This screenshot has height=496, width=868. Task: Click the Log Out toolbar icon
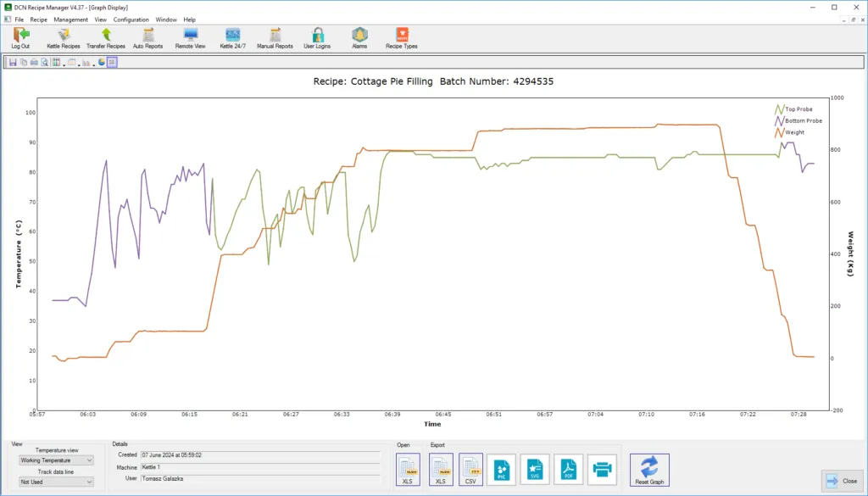20,38
